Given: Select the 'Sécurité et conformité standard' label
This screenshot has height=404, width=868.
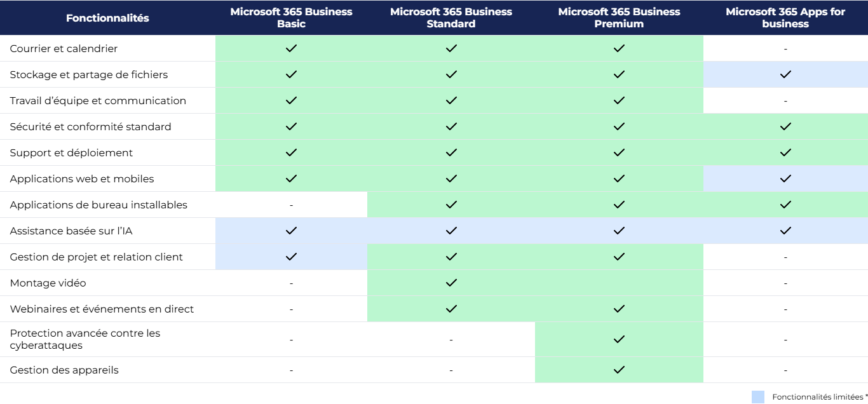Looking at the screenshot, I should (x=90, y=126).
